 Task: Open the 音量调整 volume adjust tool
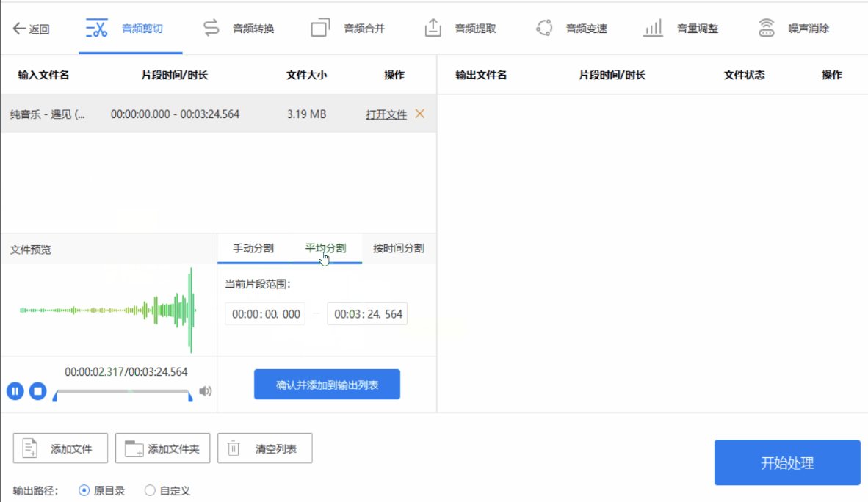(x=681, y=29)
